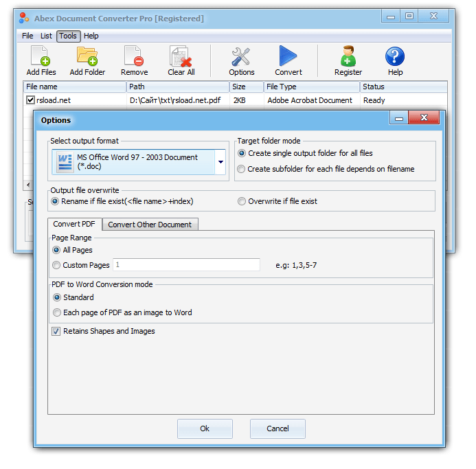
Task: Close the Abex Document Converter main window
Action: tap(433, 16)
